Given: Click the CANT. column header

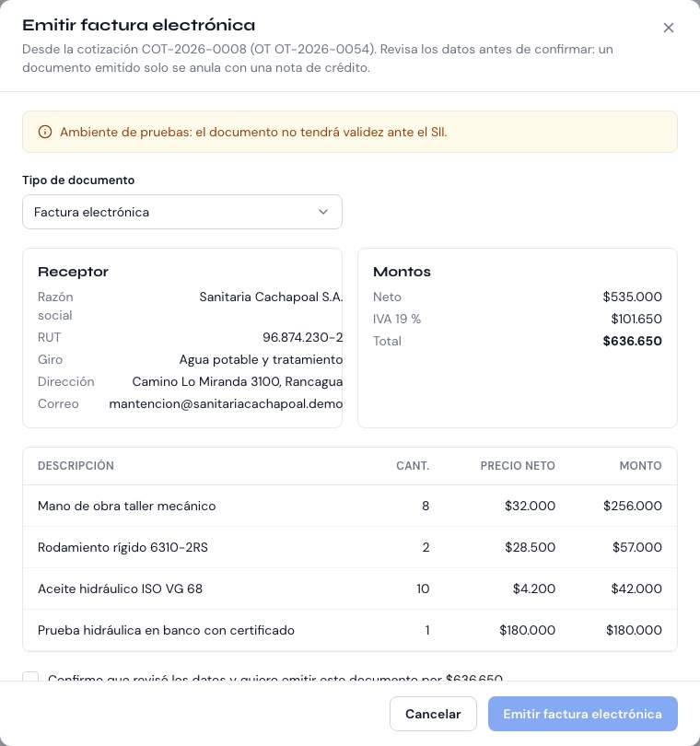Looking at the screenshot, I should point(413,466).
